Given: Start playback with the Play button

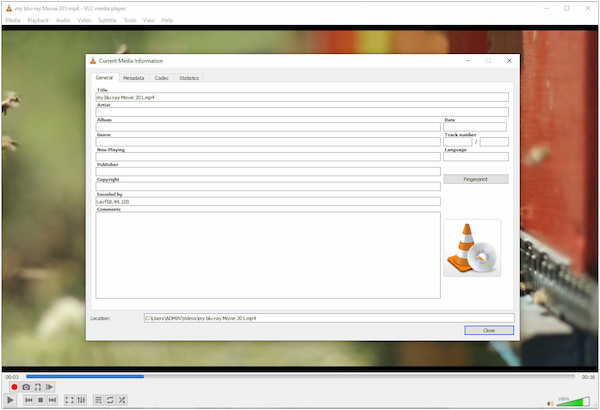Looking at the screenshot, I should click(10, 400).
